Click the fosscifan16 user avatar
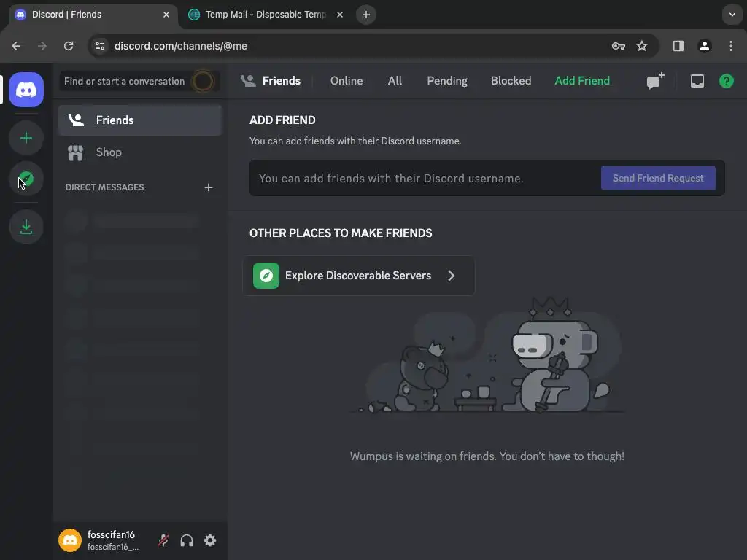 click(70, 540)
